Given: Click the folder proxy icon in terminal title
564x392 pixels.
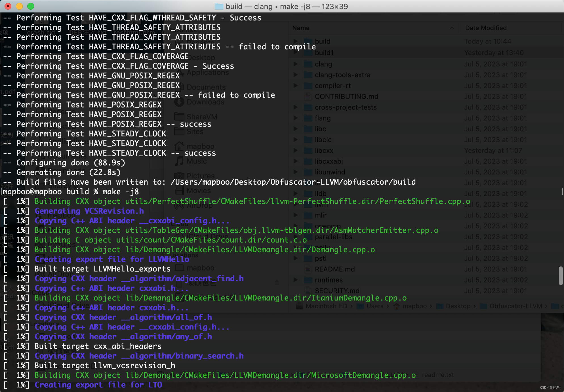Looking at the screenshot, I should pyautogui.click(x=219, y=6).
